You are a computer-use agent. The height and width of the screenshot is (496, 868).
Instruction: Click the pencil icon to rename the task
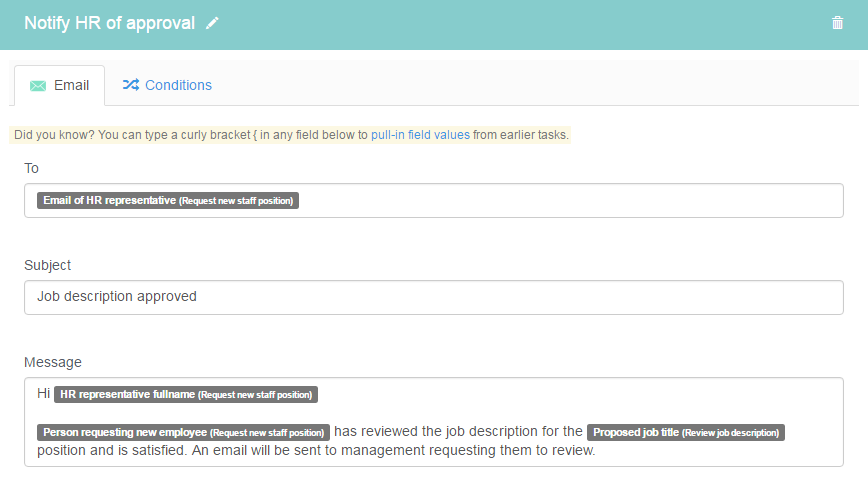(x=212, y=23)
